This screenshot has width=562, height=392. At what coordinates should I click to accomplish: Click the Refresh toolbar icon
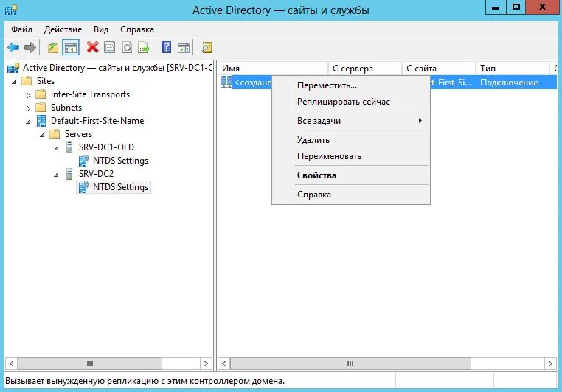(x=127, y=47)
